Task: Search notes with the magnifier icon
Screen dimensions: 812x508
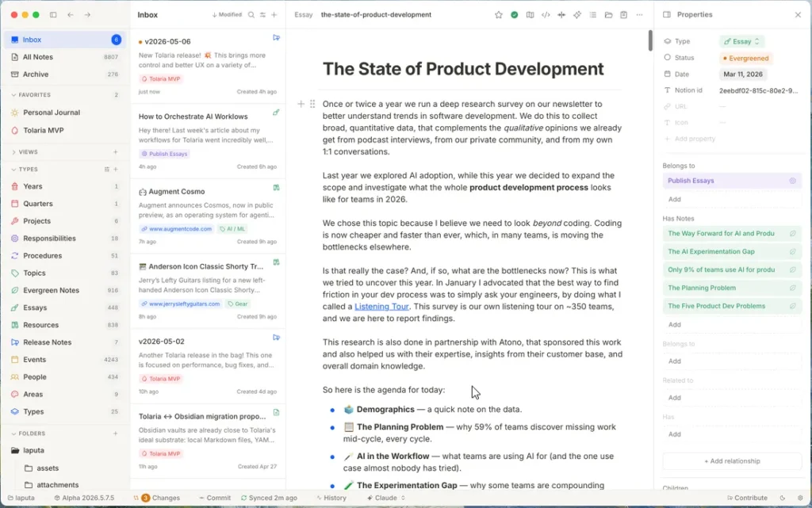Action: (251, 15)
